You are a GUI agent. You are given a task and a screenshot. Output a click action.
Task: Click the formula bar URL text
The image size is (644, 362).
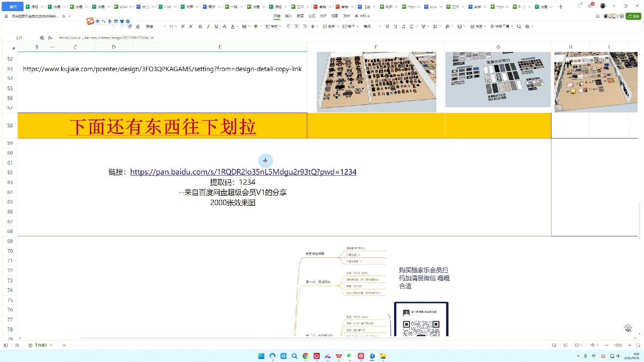[106, 38]
